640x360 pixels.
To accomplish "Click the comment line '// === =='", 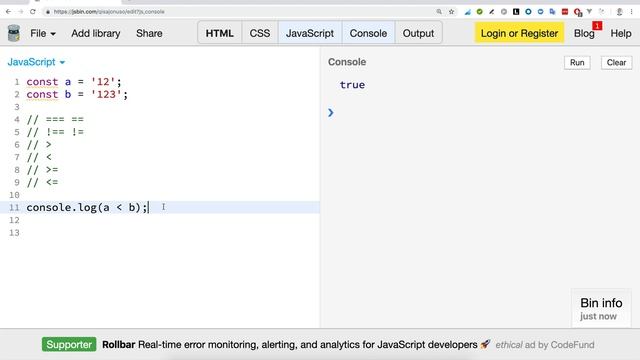I will click(55, 120).
